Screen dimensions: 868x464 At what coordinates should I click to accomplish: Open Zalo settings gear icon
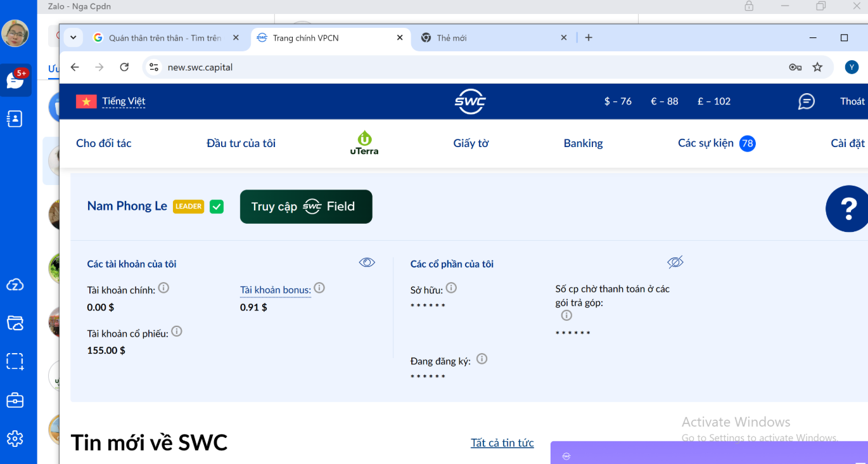(x=15, y=438)
